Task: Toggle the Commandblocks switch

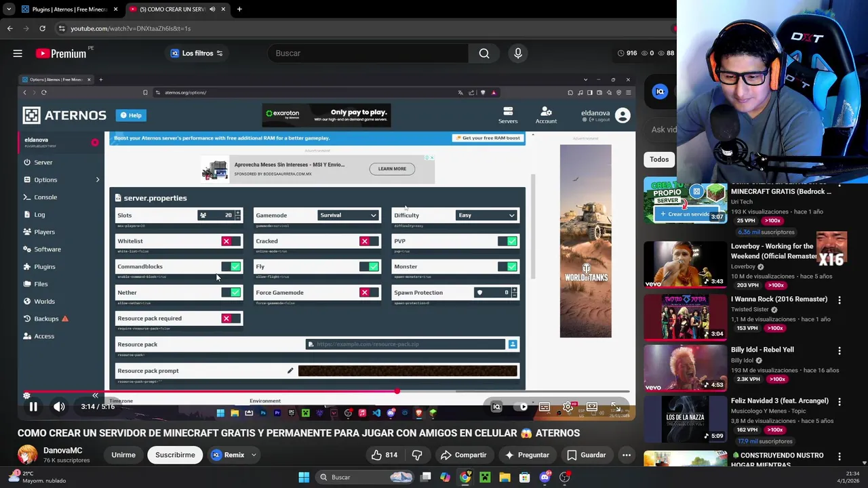Action: [231, 267]
